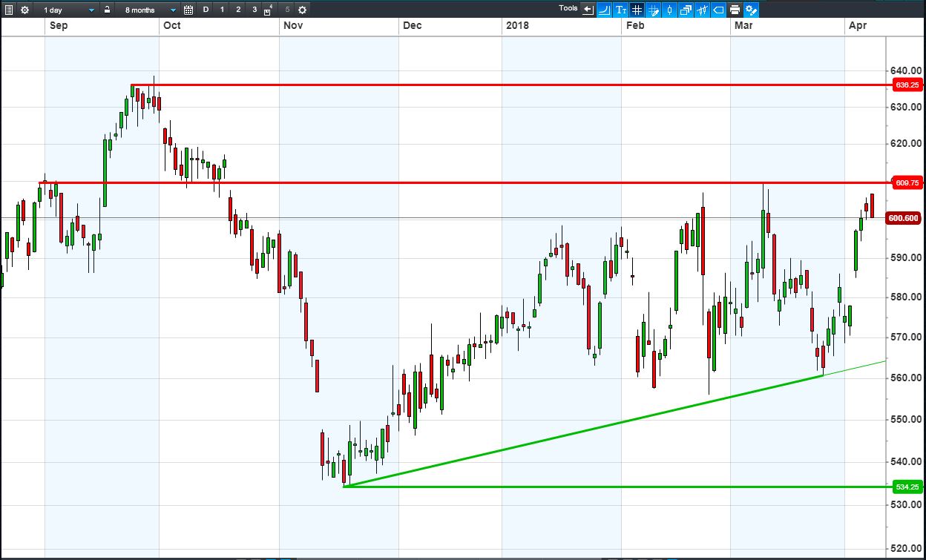Click the Sep label on time axis
926x560 pixels.
58,26
